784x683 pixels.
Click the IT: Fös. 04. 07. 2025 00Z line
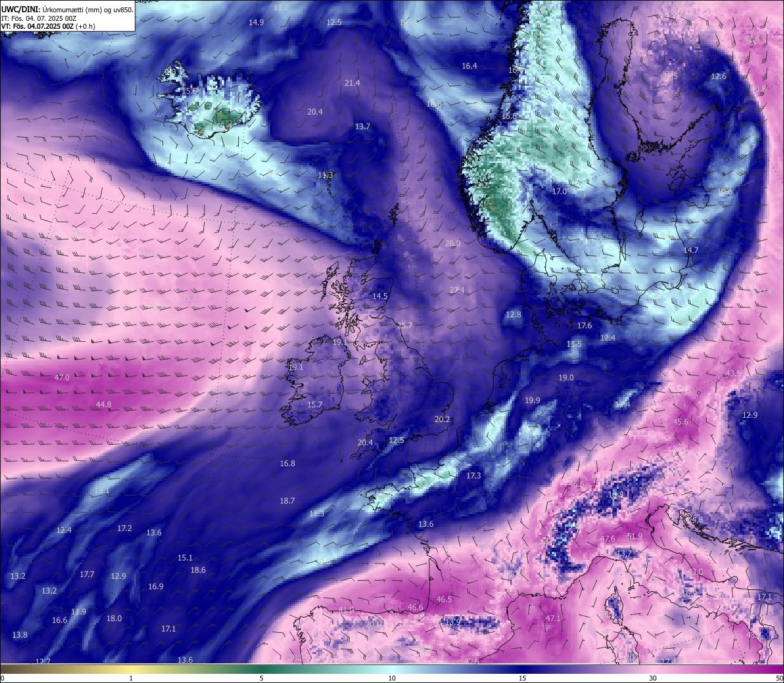coord(39,18)
